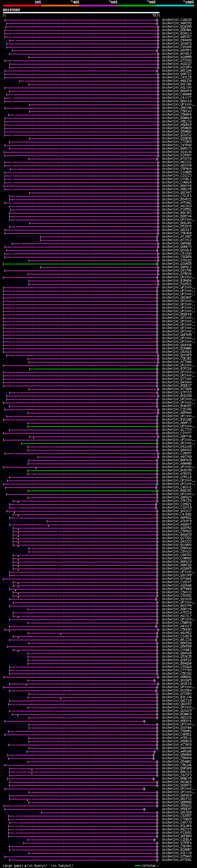
Task: Click the UniRef100_A9V5F0 label
Action: (x=176, y=50)
